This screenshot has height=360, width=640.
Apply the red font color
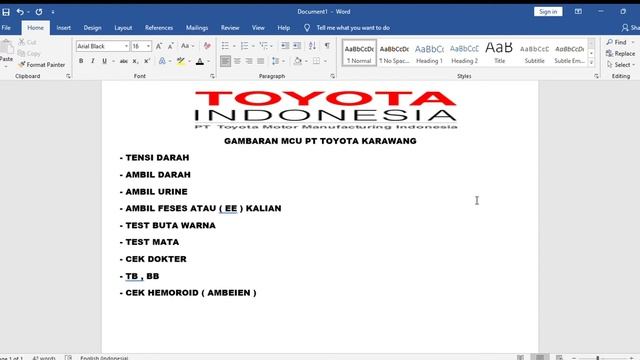pos(200,61)
